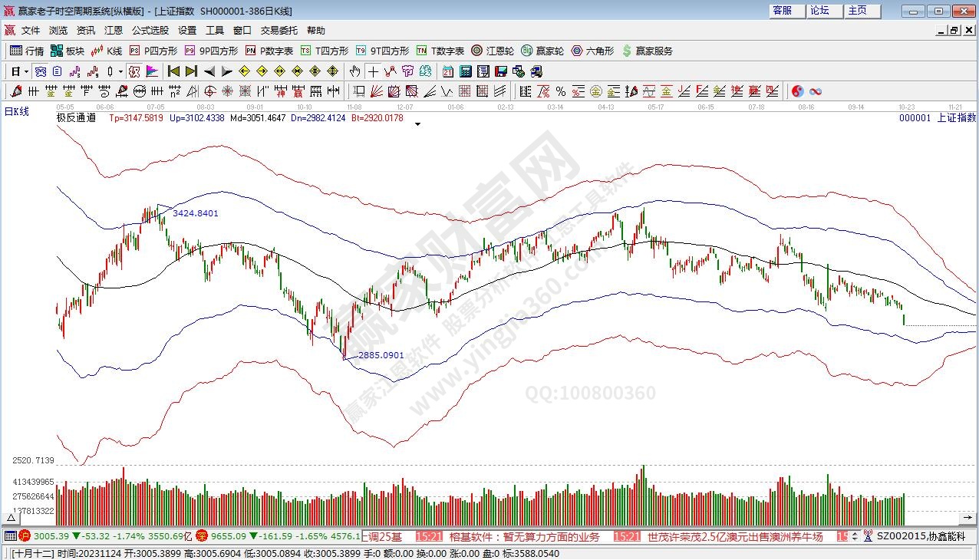Toggle the K线 candlestick chart mode
979x560 pixels.
[x=106, y=51]
